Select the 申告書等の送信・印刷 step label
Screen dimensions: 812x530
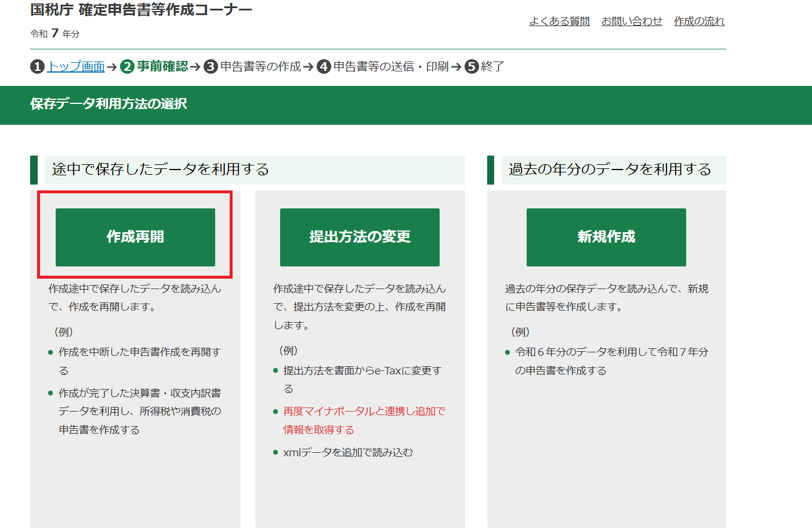391,67
